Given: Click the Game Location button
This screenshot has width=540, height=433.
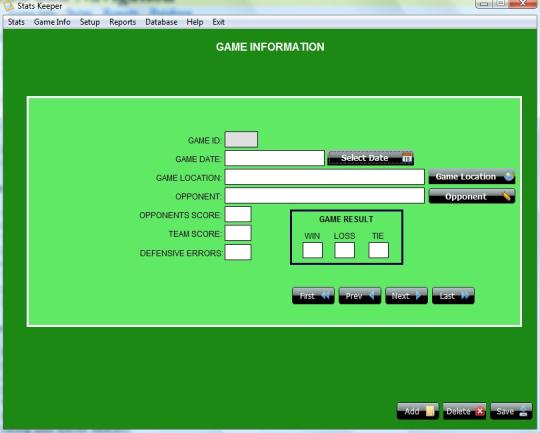Looking at the screenshot, I should click(472, 177).
